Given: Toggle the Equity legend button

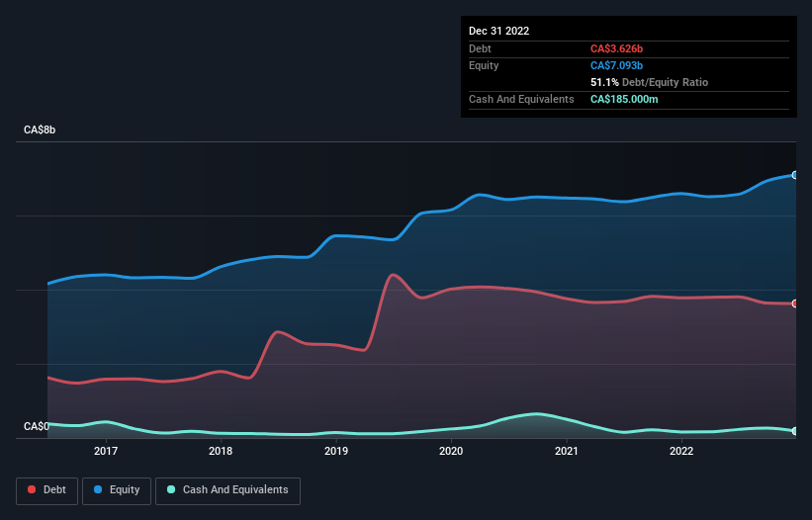Looking at the screenshot, I should coord(117,490).
